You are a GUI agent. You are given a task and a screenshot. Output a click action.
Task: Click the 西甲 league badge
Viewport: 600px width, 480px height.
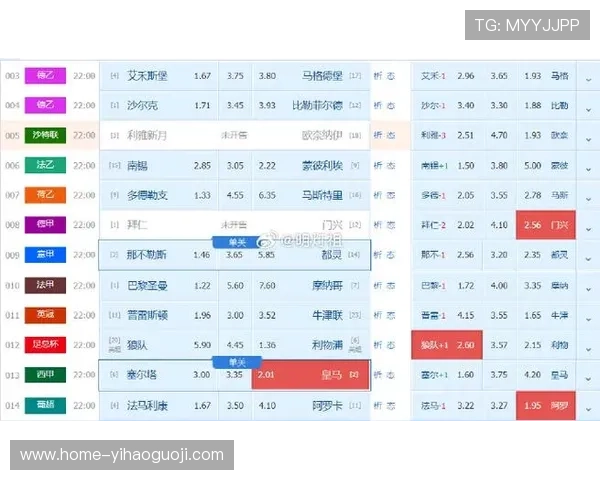[x=45, y=375]
